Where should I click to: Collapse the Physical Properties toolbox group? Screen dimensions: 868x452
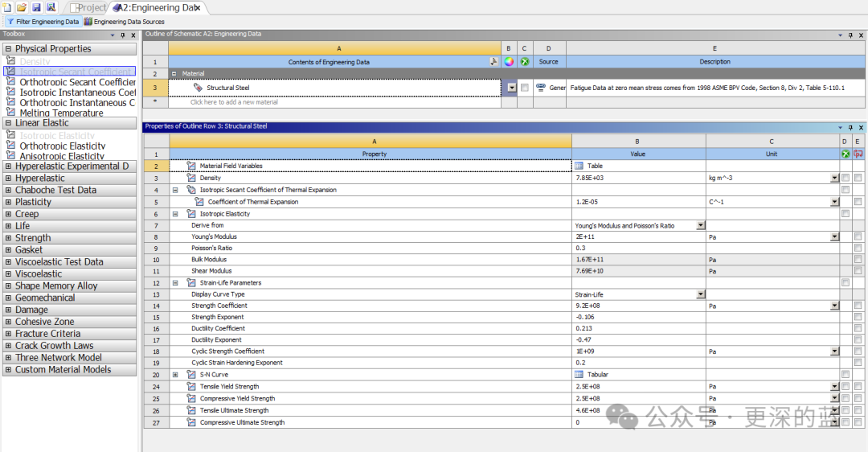[x=8, y=49]
